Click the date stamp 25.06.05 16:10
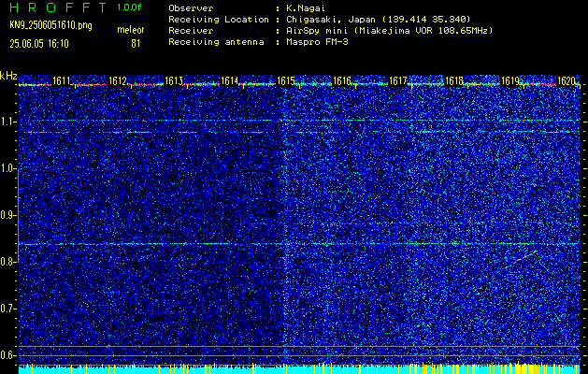The width and height of the screenshot is (588, 374). click(39, 44)
